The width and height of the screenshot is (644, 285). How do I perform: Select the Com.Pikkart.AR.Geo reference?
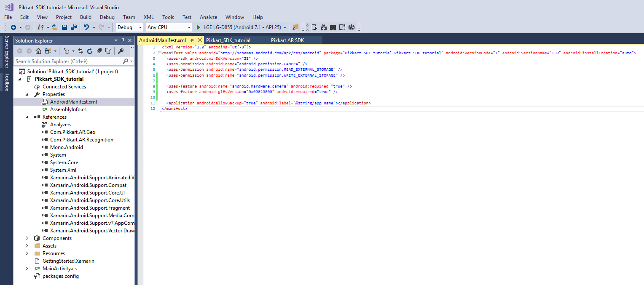(x=72, y=132)
